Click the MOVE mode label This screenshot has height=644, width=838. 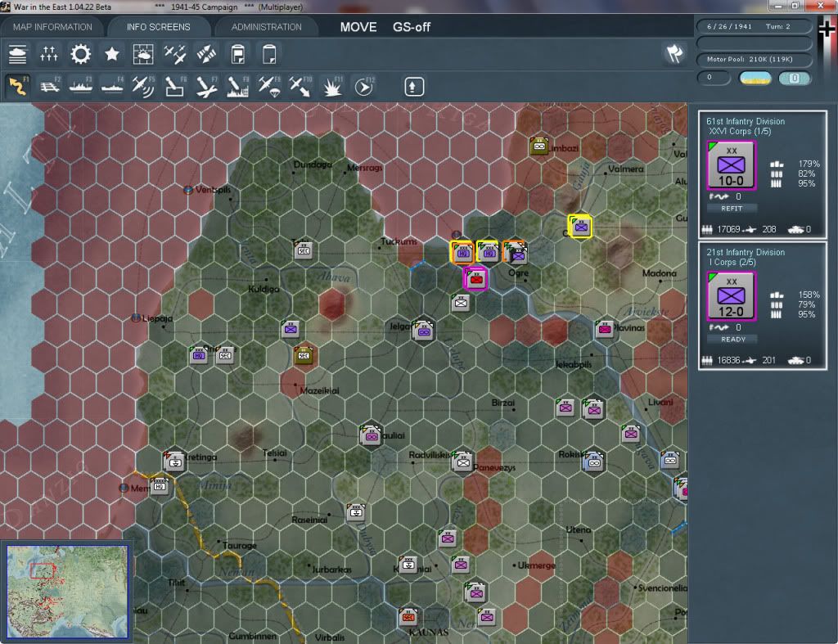pos(358,27)
